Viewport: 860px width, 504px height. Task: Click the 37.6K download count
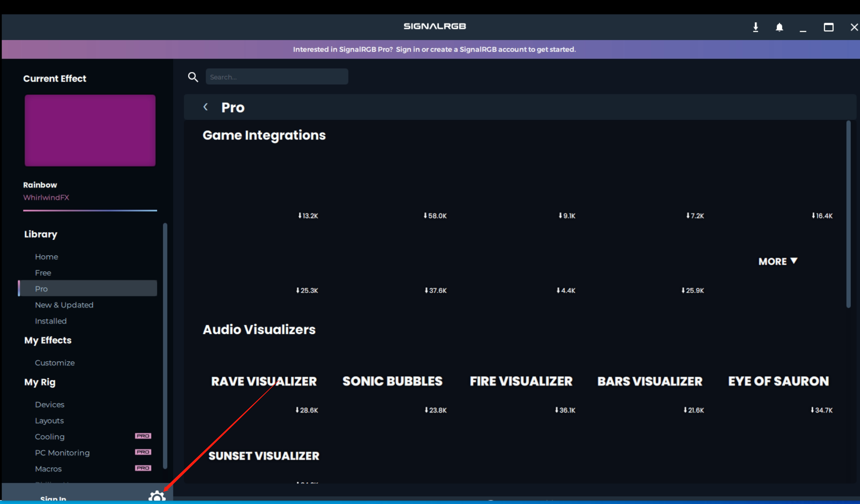point(435,290)
